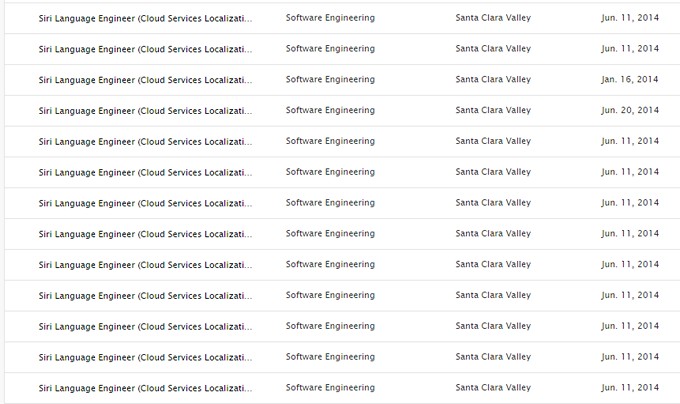Open the topmost Siri Language Engineer listing
The height and width of the screenshot is (404, 680).
145,18
